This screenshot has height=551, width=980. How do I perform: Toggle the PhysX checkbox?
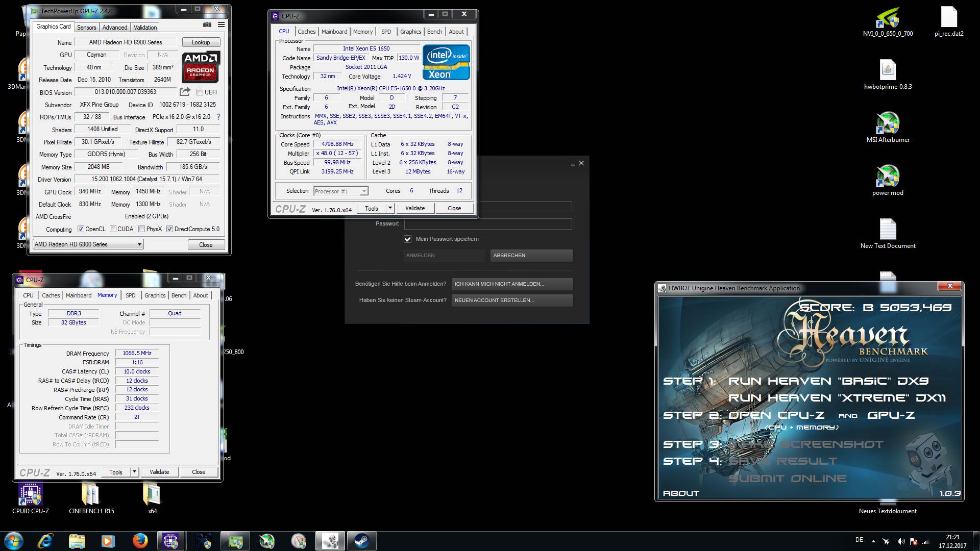coord(141,229)
